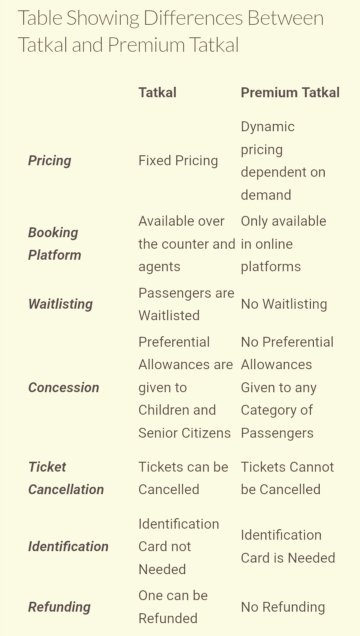The image size is (360, 636).
Task: Click the Fixed Pricing cell
Action: pyautogui.click(x=178, y=161)
